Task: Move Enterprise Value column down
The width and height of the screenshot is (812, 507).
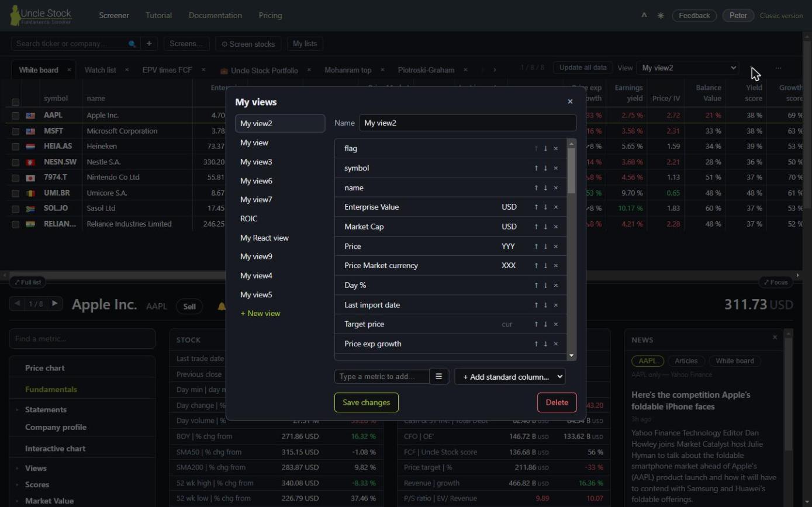Action: (545, 207)
